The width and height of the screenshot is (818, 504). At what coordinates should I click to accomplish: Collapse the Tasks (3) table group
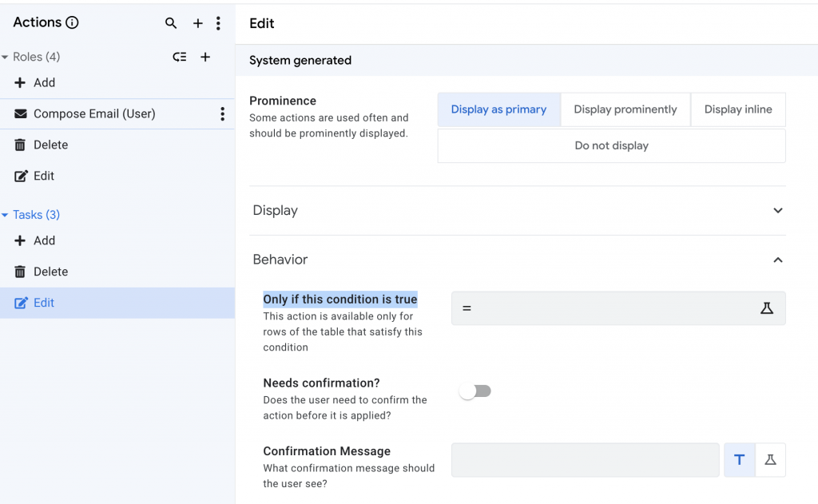[x=6, y=215]
